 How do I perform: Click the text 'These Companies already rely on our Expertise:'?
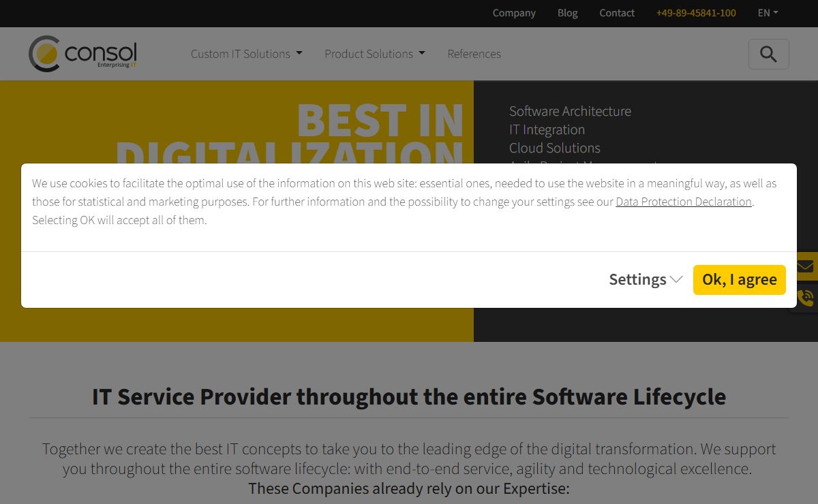[x=409, y=488]
